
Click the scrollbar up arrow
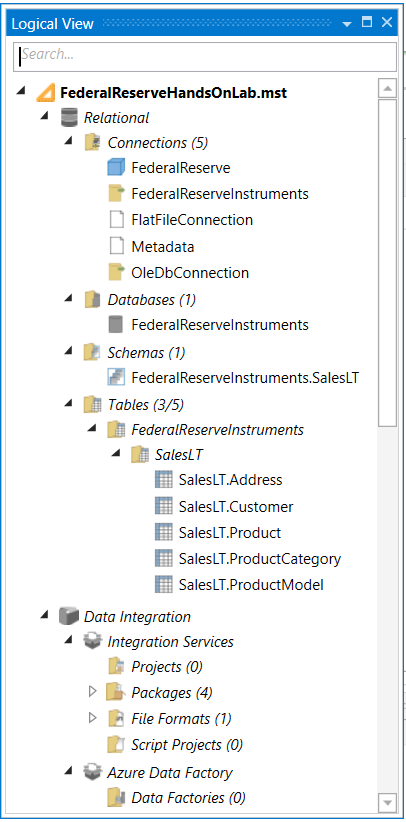(387, 88)
